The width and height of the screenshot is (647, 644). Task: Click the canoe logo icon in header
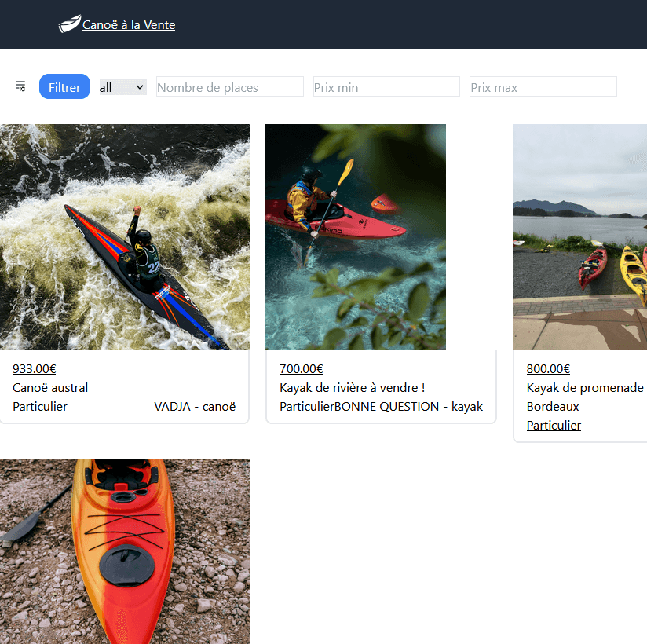pos(69,24)
